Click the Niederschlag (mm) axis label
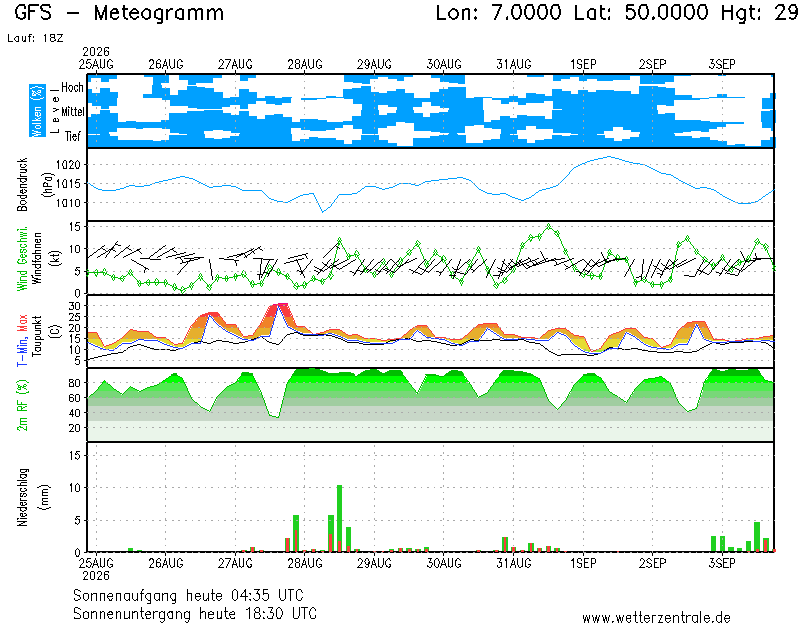 pyautogui.click(x=34, y=497)
